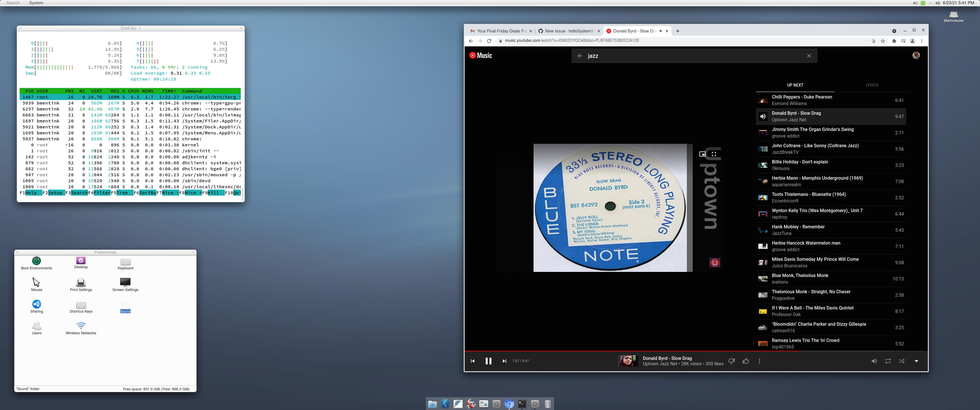980x410 pixels.
Task: Toggle repeat mode in player bar
Action: click(887, 361)
